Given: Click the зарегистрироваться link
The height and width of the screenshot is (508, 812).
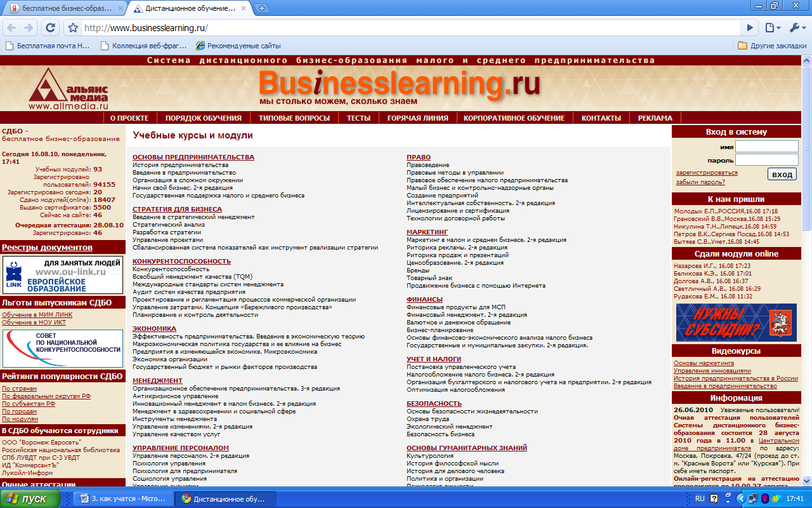Looking at the screenshot, I should (x=707, y=173).
